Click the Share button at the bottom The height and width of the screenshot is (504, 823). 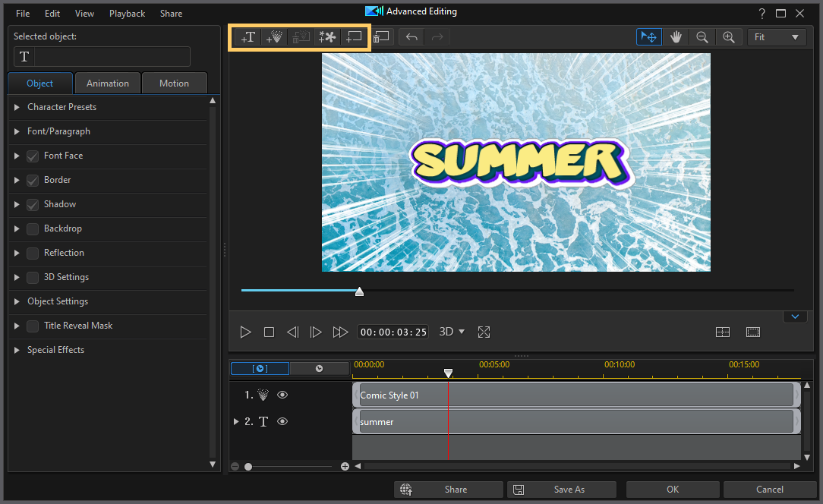[x=448, y=489]
